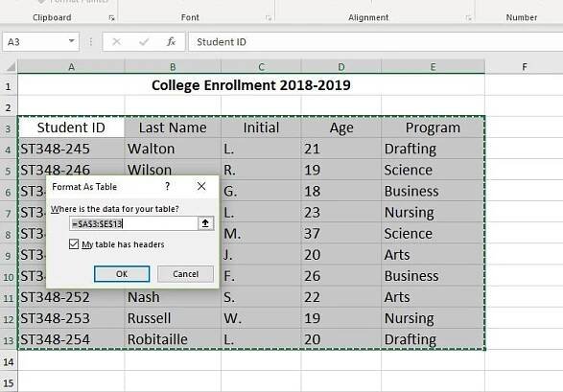563x392 pixels.
Task: Select row 14 header
Action: click(x=9, y=361)
